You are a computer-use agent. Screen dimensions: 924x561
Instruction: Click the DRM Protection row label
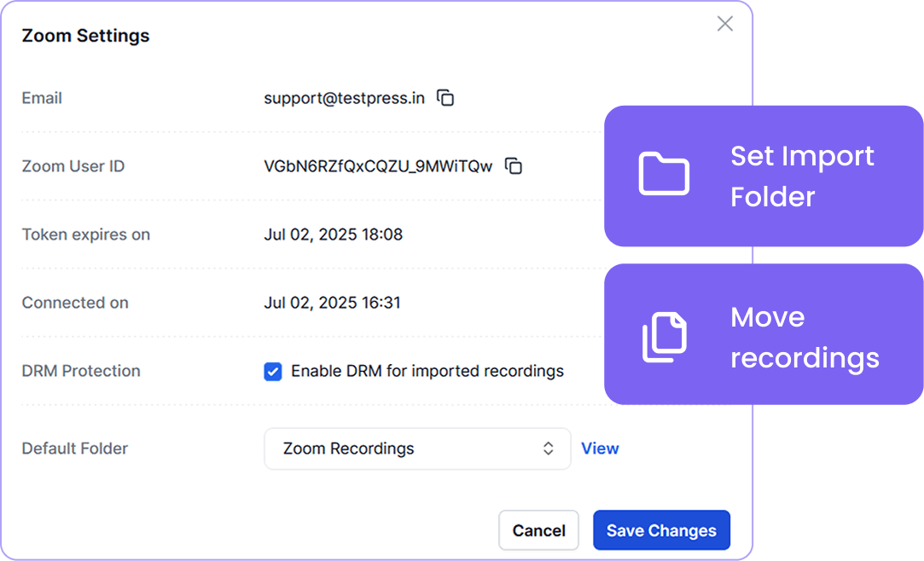click(x=81, y=371)
